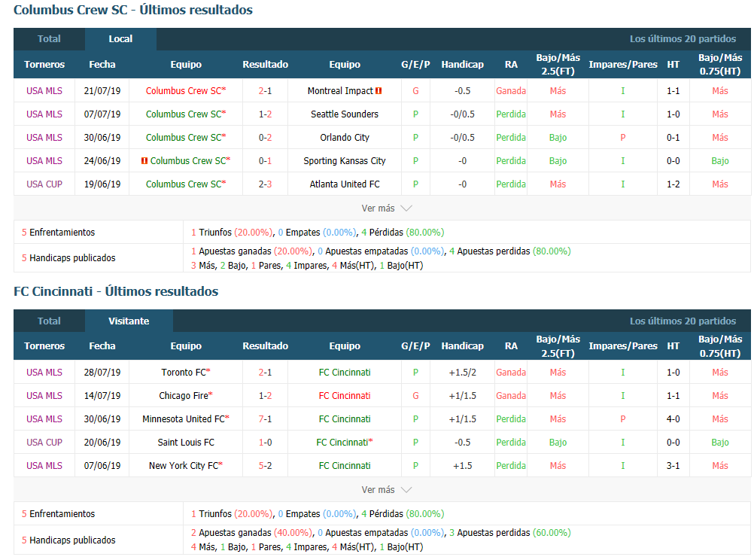Click the +1.5 handicap in the New York City FC row

coord(463,466)
